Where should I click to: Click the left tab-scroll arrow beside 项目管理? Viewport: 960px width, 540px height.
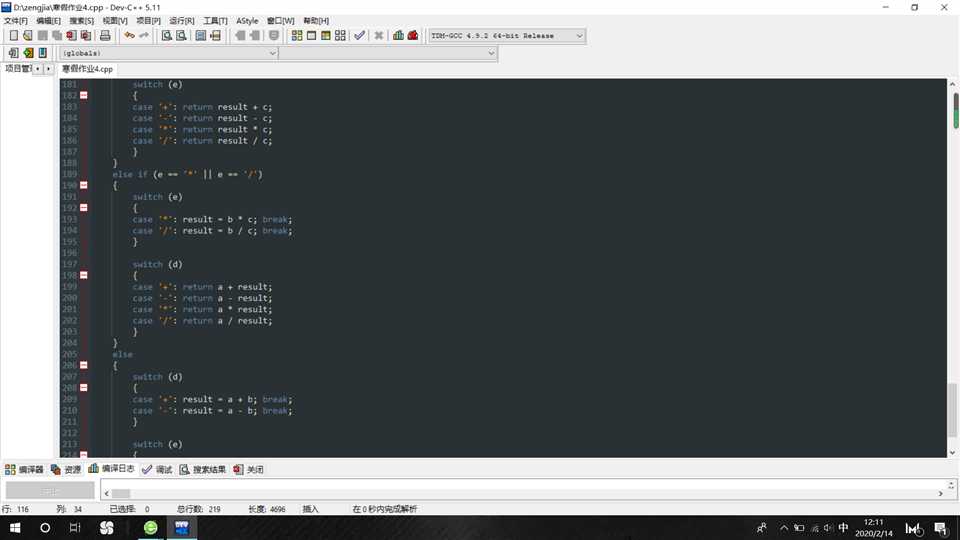[x=37, y=69]
